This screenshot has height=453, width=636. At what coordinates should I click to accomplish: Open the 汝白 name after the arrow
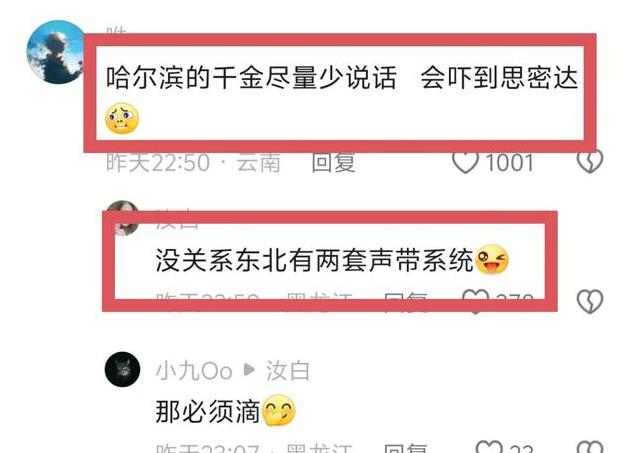[x=288, y=371]
